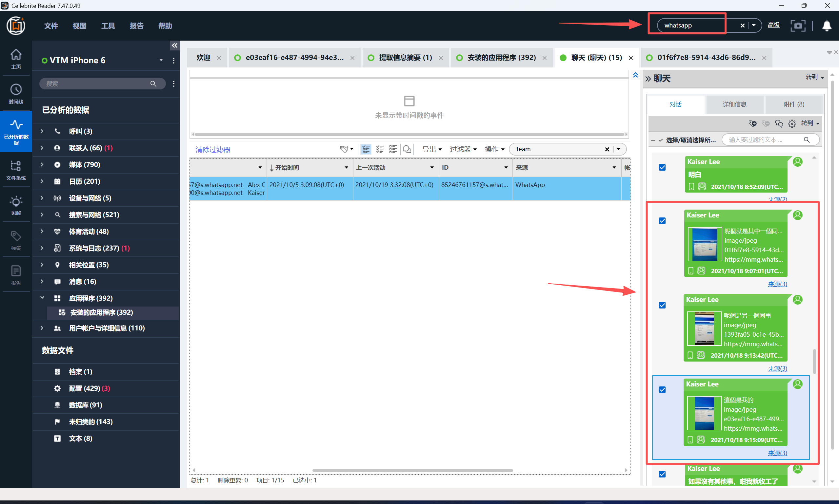Click the 高级 advanced search button
Screen dimensions: 839x504
pyautogui.click(x=773, y=25)
